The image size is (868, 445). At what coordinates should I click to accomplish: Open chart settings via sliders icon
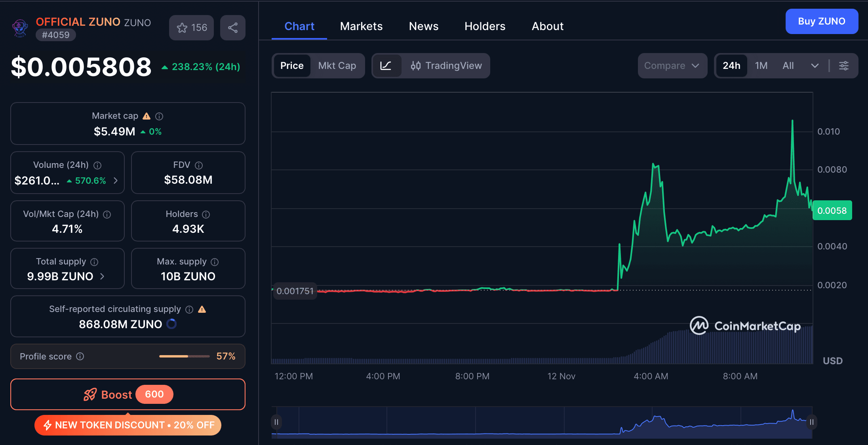pos(844,66)
